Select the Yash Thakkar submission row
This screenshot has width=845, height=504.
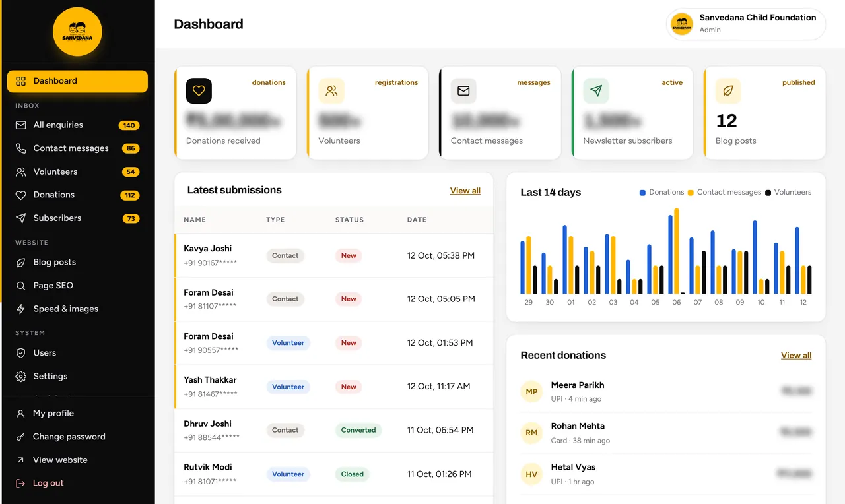[333, 387]
